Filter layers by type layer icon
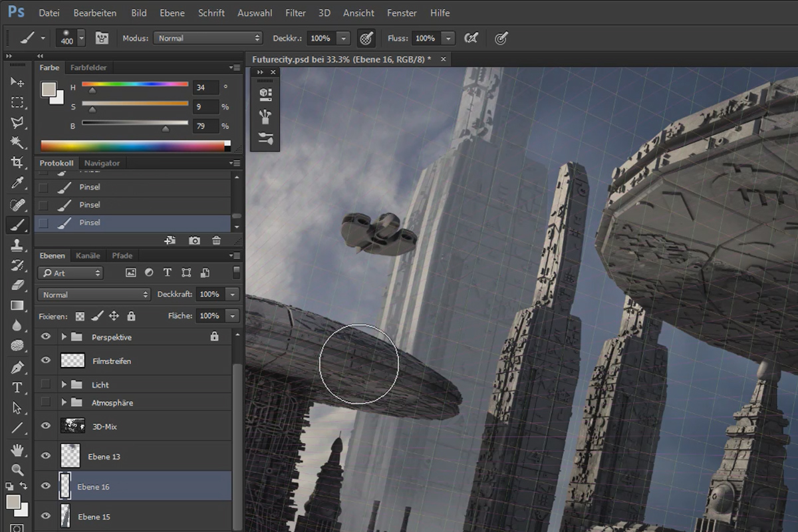The width and height of the screenshot is (798, 532). (x=168, y=273)
